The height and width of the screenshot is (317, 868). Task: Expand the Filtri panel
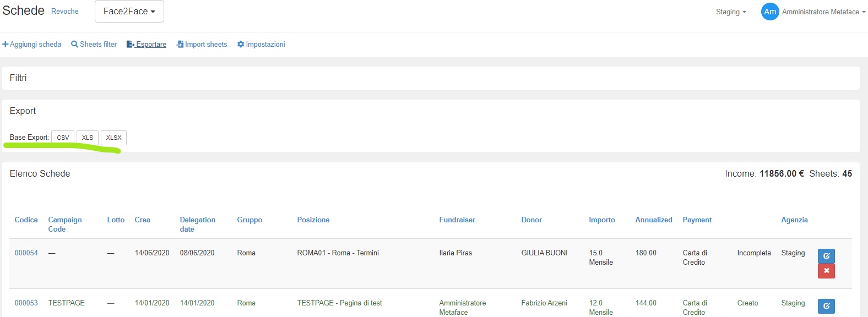pos(18,78)
